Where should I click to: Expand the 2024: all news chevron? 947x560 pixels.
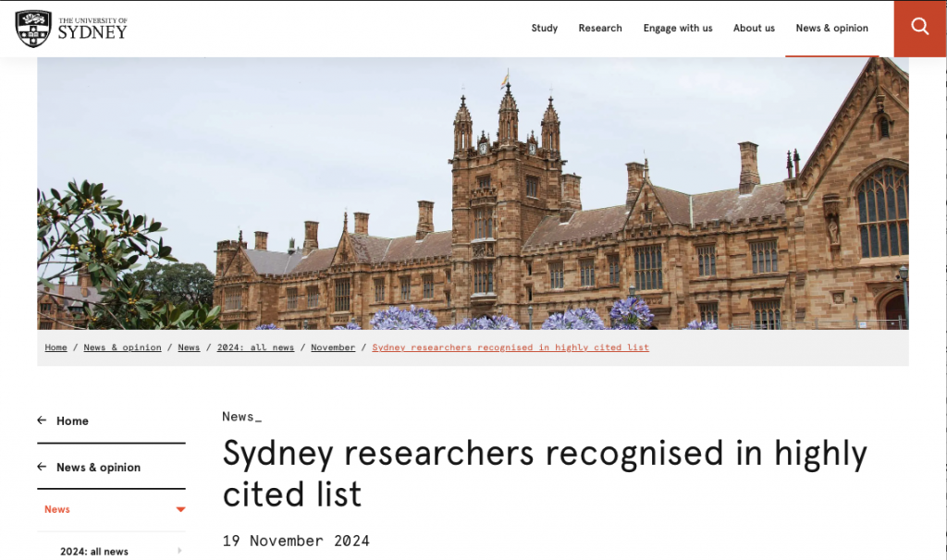(x=179, y=552)
